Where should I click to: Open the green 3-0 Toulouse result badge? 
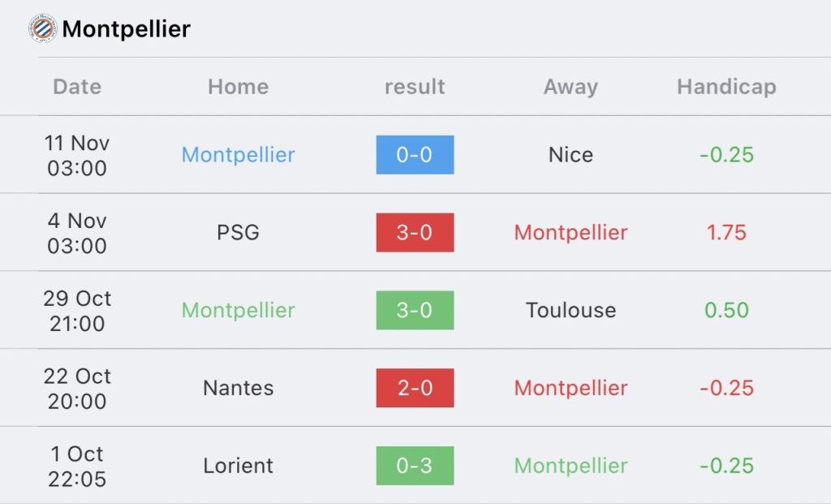(415, 310)
